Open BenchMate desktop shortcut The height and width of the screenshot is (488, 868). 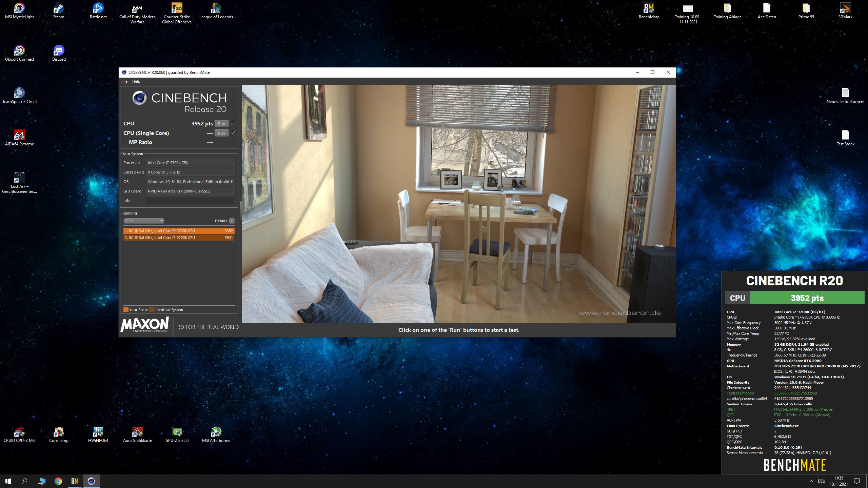[x=649, y=11]
